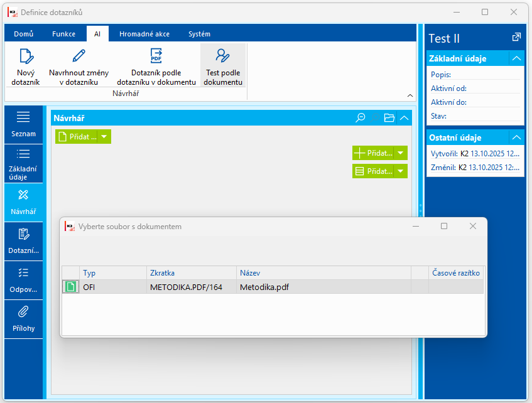
Task: Click the folder icon in Návrhář header
Action: click(389, 118)
